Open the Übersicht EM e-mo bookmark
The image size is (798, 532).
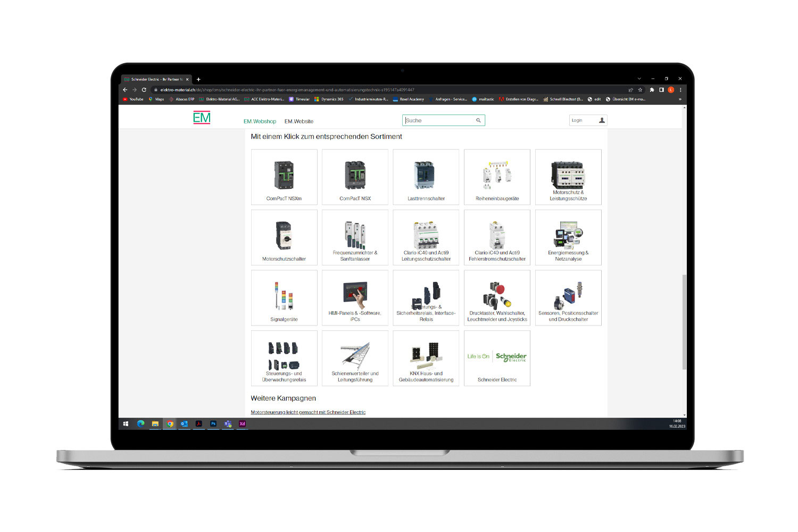tap(626, 99)
